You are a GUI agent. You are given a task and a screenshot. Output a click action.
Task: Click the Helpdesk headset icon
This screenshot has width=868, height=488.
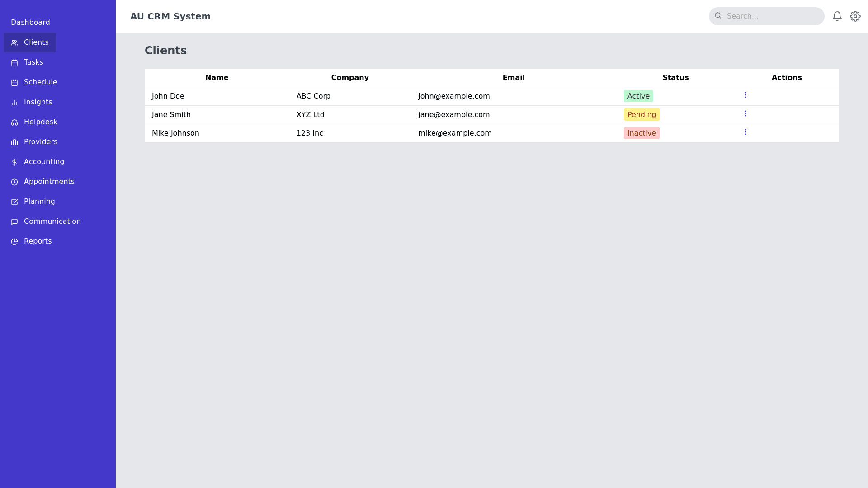14,122
